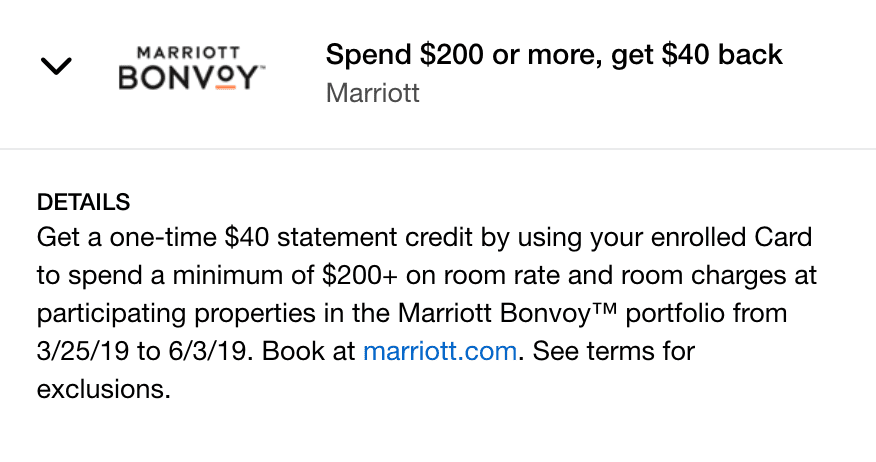Click the 3/25/19 to 6/3/19 date range
876x462 pixels.
(x=141, y=351)
